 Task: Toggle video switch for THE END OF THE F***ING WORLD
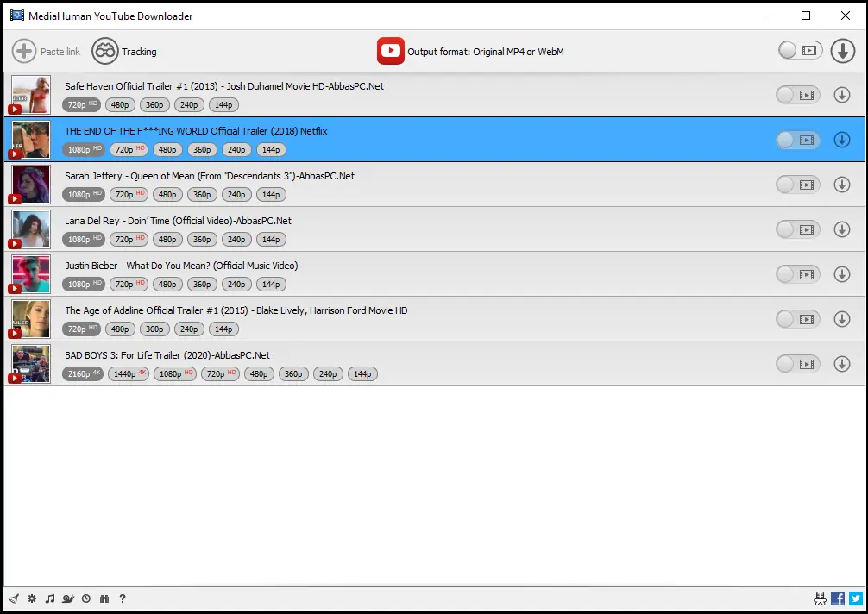[798, 140]
